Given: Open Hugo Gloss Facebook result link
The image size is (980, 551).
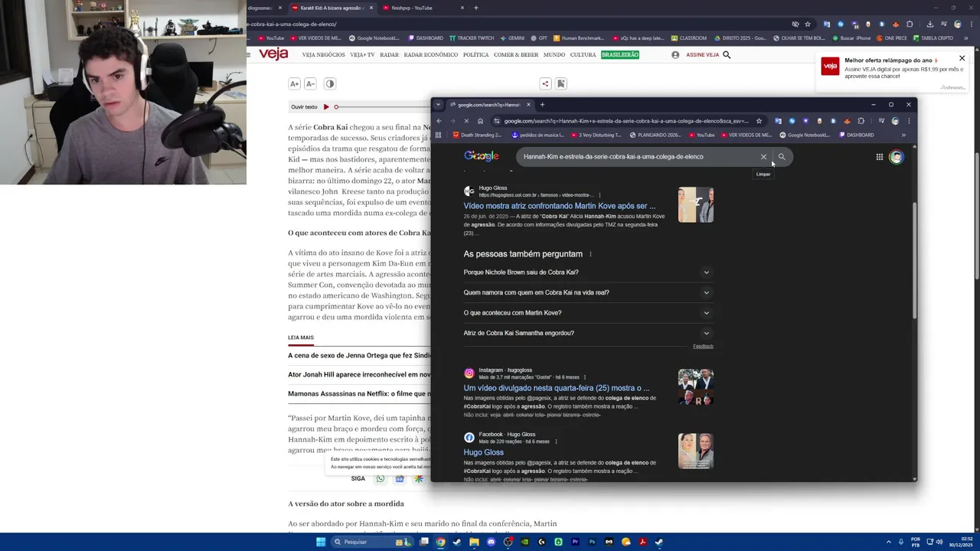Looking at the screenshot, I should (x=483, y=452).
